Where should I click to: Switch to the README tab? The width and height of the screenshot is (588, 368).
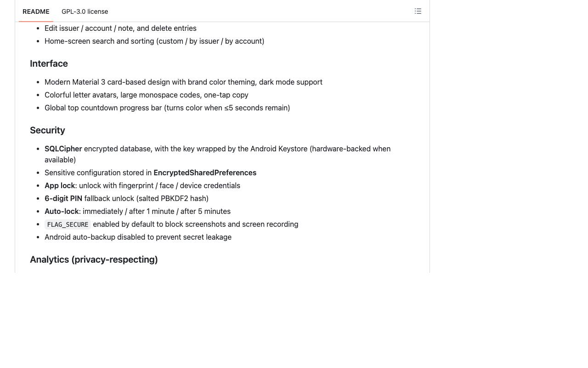pyautogui.click(x=36, y=11)
